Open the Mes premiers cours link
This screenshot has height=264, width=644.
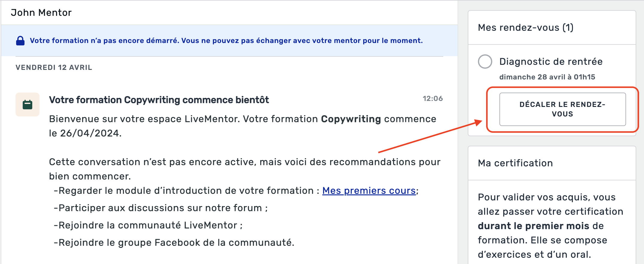369,191
